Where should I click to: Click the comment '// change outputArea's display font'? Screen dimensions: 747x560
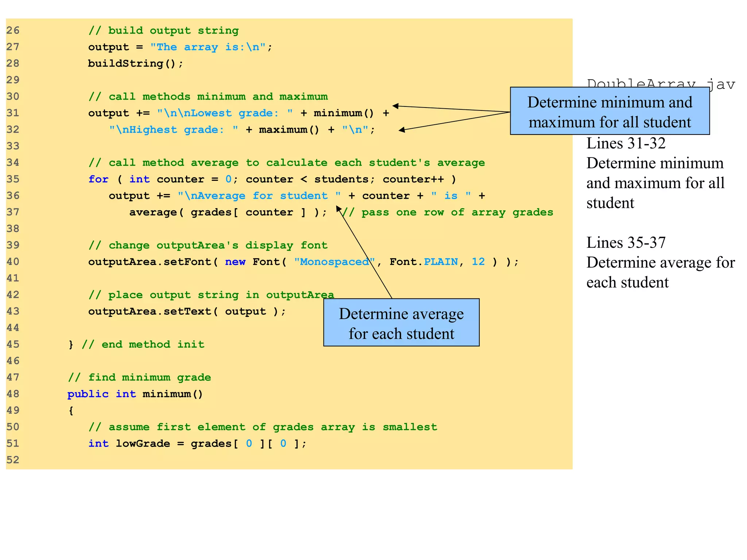pyautogui.click(x=208, y=245)
